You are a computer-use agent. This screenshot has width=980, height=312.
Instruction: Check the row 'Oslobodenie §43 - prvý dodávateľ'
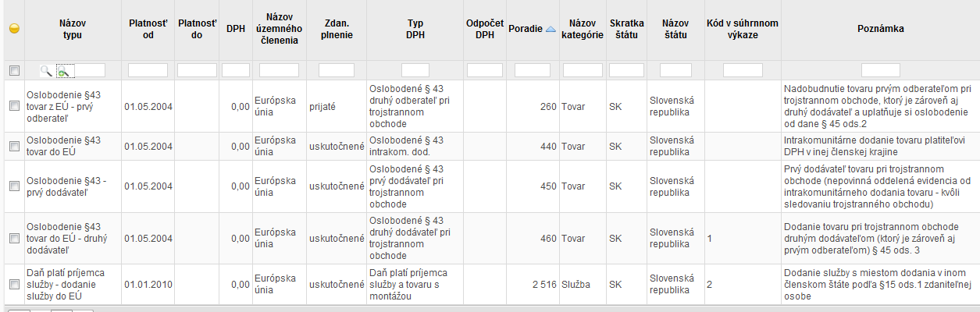pos(13,186)
